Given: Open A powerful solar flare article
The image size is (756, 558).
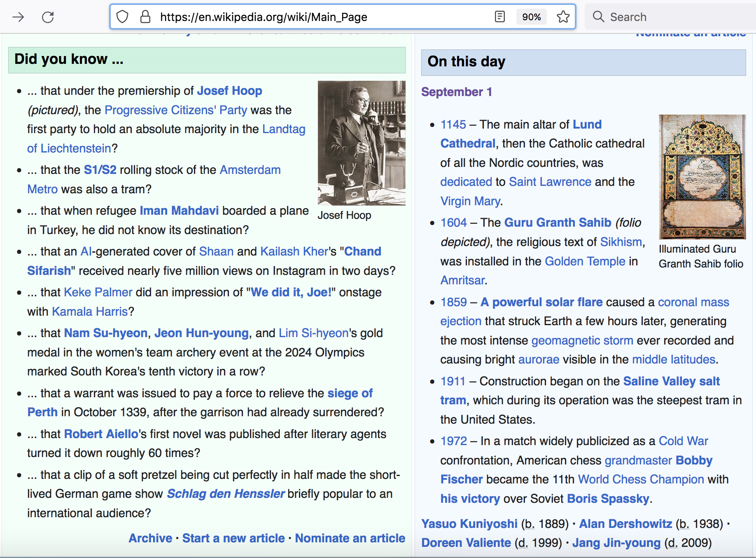Looking at the screenshot, I should point(541,302).
